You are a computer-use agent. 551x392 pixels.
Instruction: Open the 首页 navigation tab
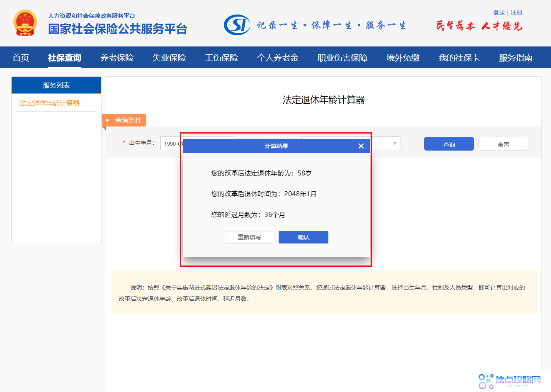21,58
